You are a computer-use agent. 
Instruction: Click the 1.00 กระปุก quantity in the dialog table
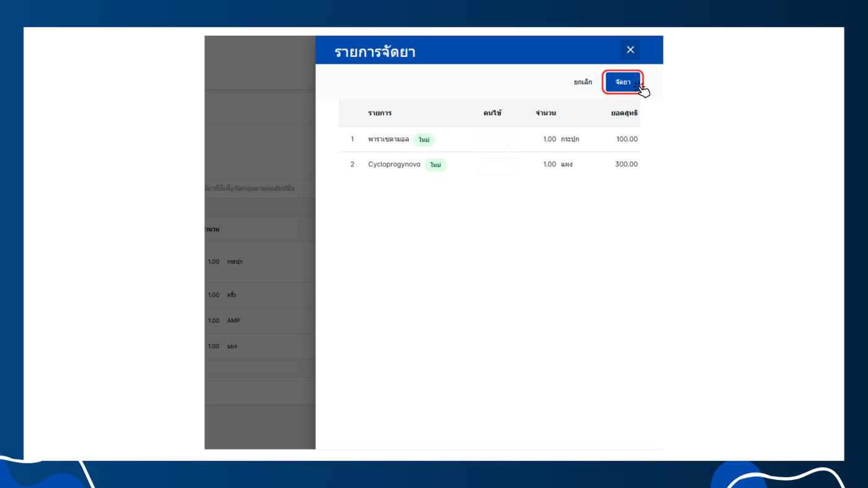coord(561,140)
